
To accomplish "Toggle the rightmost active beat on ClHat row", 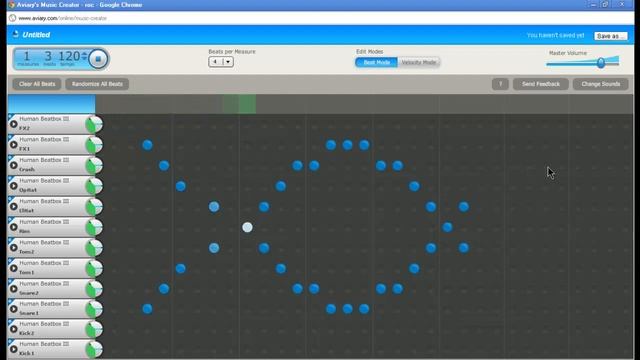I will click(464, 207).
